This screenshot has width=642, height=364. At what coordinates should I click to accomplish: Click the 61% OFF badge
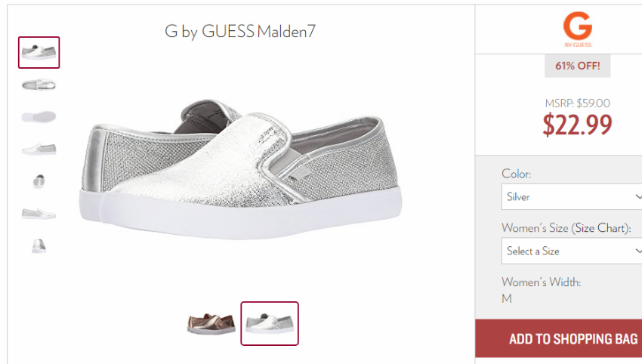coord(577,66)
